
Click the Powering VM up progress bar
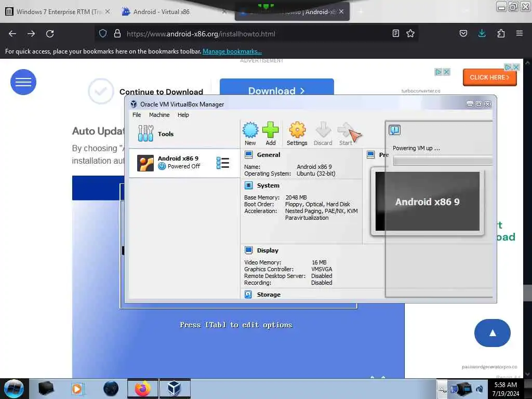[x=443, y=161]
